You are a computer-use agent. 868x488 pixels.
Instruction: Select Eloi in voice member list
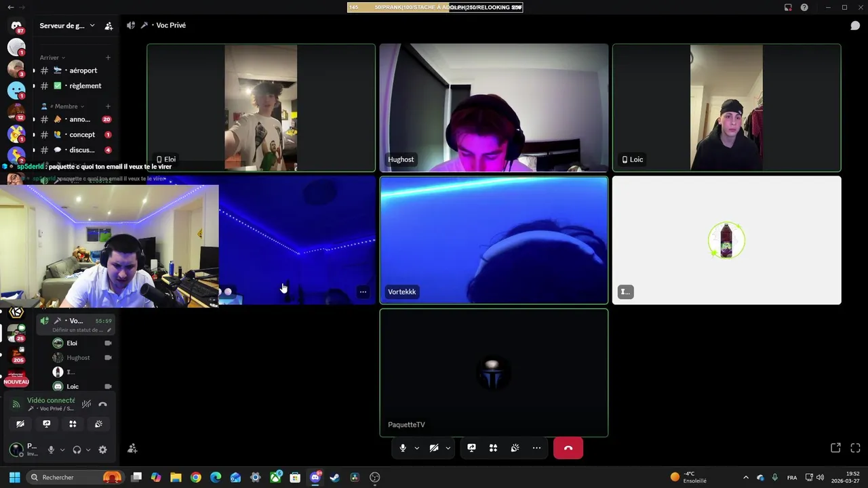[x=82, y=343]
